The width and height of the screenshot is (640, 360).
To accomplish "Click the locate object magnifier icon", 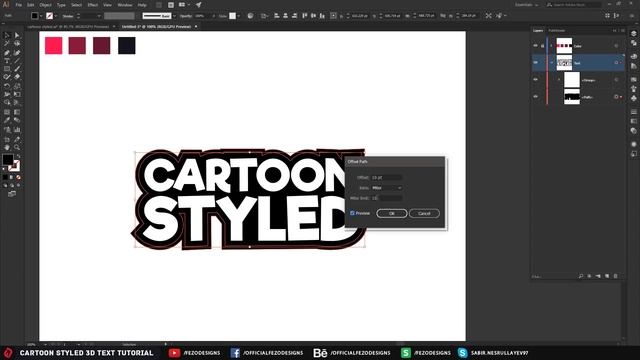I will click(x=580, y=276).
